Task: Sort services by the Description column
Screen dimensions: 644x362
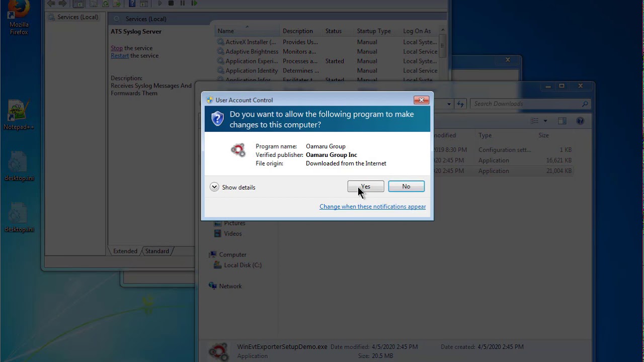Action: pyautogui.click(x=301, y=31)
